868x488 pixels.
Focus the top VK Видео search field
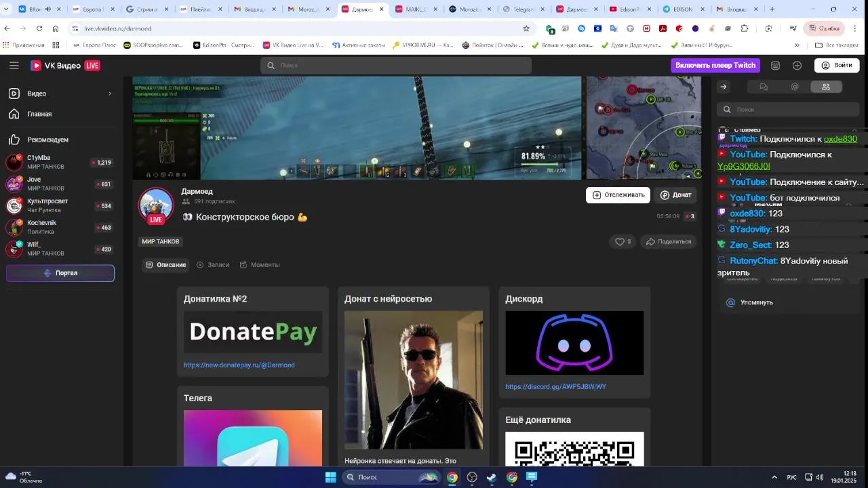(x=396, y=65)
